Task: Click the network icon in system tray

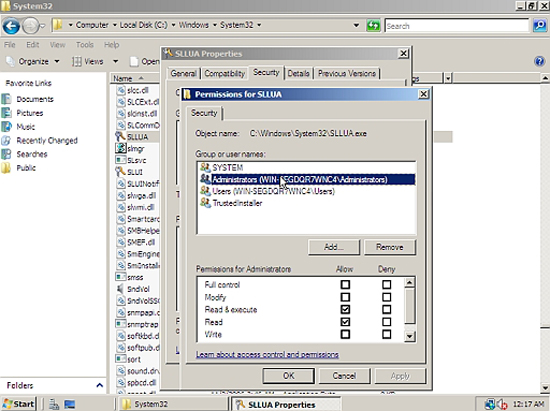Action: [490, 404]
